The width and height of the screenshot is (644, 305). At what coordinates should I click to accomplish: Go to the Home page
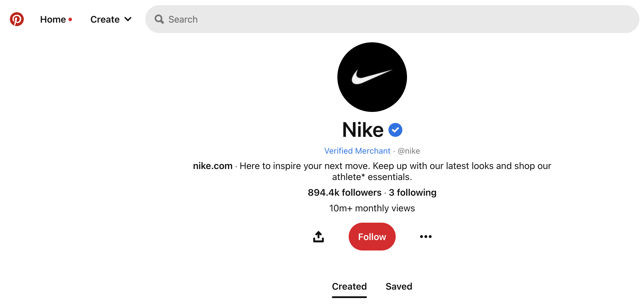(x=53, y=19)
